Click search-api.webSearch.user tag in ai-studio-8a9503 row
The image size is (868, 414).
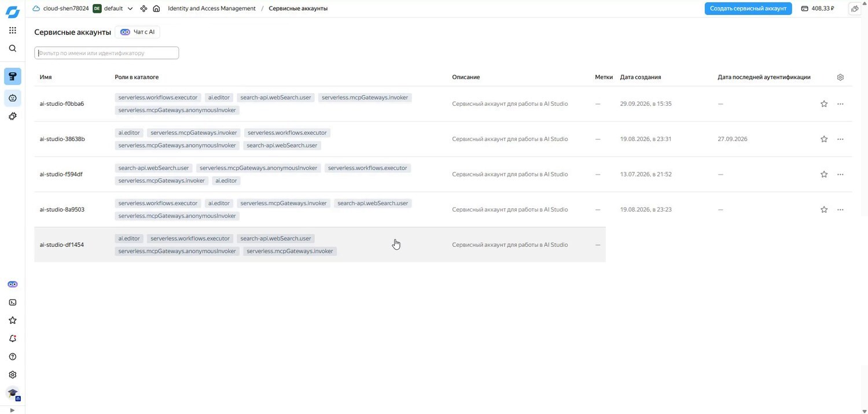[x=373, y=204]
